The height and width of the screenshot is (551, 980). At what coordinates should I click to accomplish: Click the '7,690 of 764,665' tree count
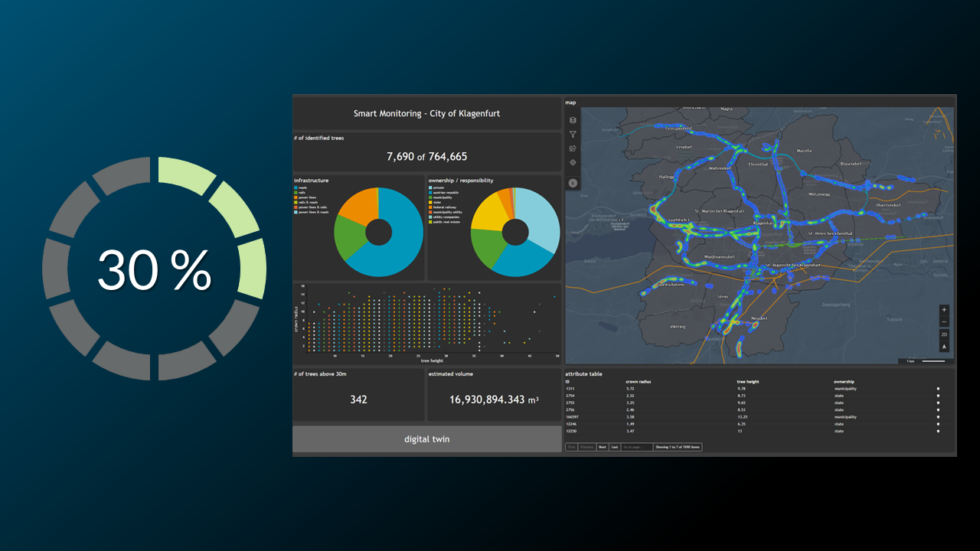click(426, 156)
